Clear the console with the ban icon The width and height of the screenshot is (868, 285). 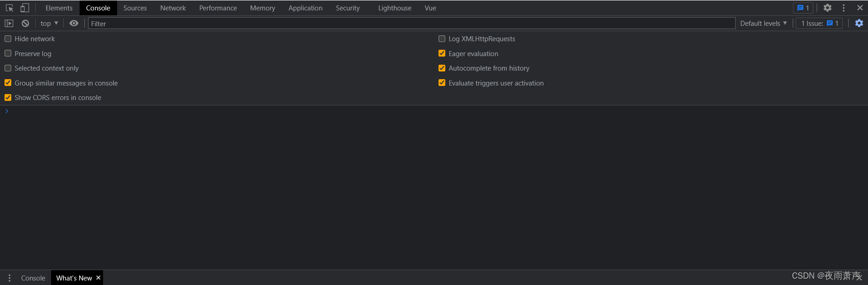[25, 24]
